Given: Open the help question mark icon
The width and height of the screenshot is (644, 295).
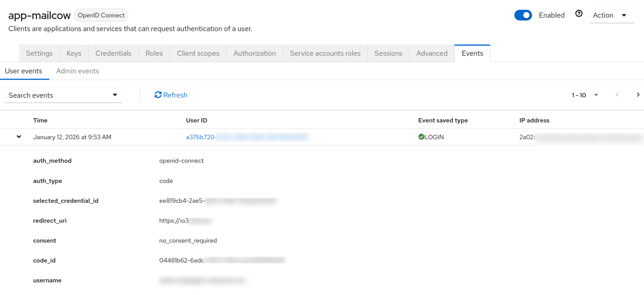Looking at the screenshot, I should coord(579,14).
